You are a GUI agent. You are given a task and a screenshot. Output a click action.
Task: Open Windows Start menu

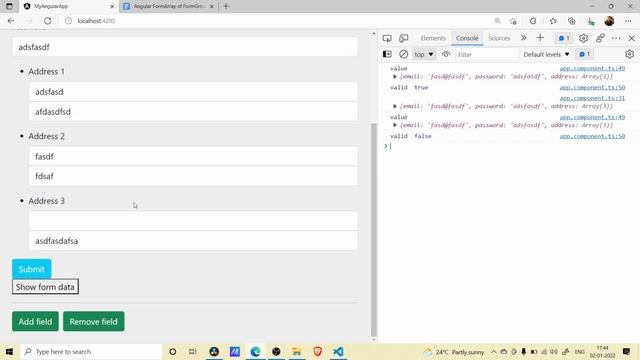(x=9, y=351)
